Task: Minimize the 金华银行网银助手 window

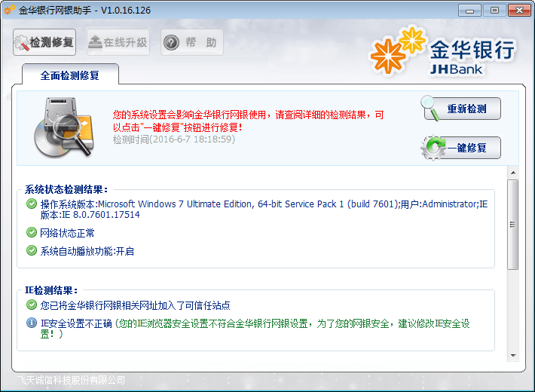Action: [469, 11]
